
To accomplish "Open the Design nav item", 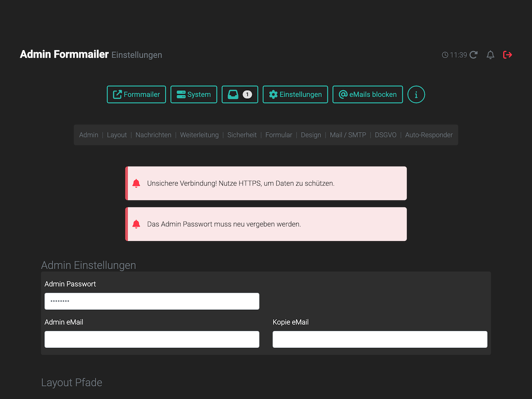I will pyautogui.click(x=311, y=135).
